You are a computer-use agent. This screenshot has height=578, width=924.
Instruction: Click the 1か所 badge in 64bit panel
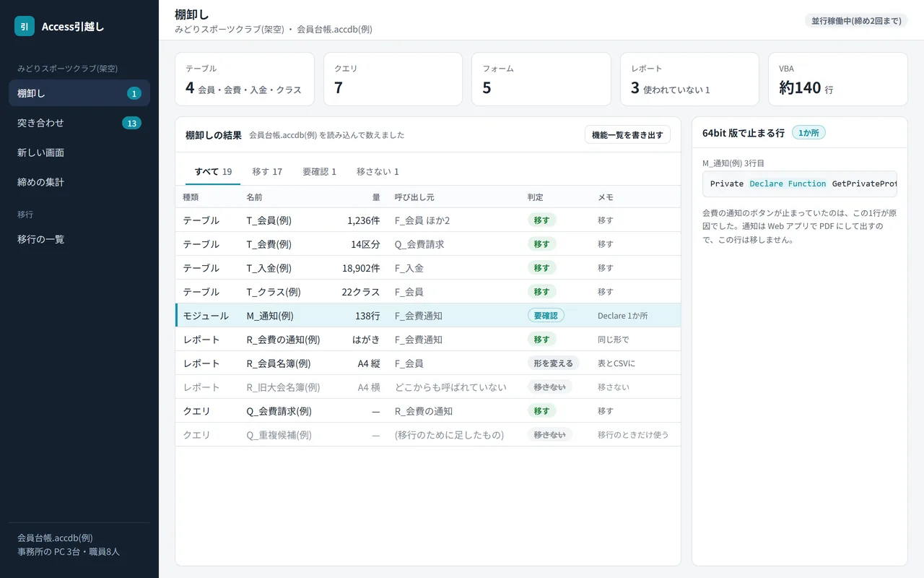[x=808, y=133]
